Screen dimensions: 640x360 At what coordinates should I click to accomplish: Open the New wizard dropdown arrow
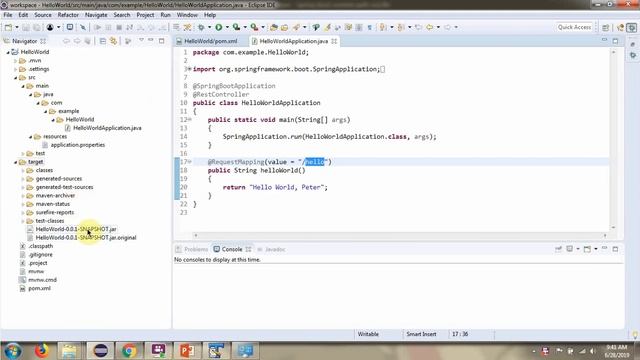pyautogui.click(x=17, y=27)
